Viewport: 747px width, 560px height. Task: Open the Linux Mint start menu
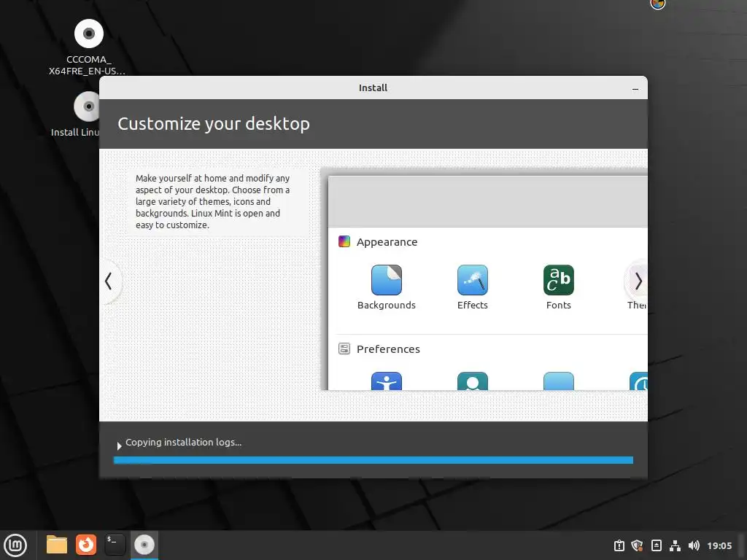[15, 545]
